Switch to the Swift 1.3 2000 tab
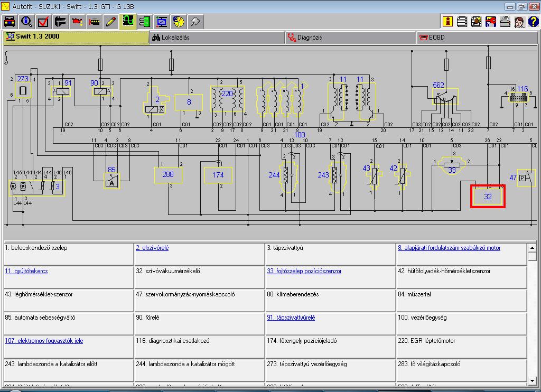 click(77, 37)
